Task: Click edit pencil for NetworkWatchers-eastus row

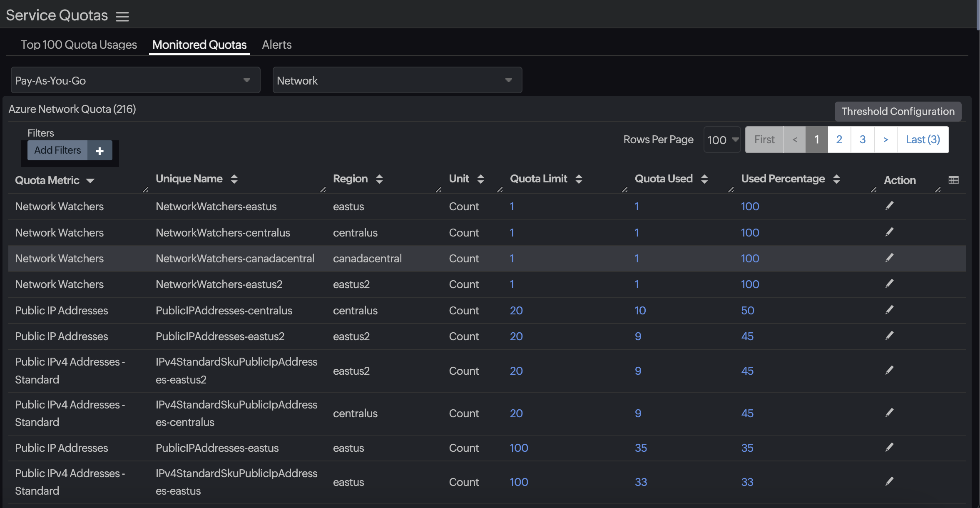Action: pyautogui.click(x=889, y=206)
